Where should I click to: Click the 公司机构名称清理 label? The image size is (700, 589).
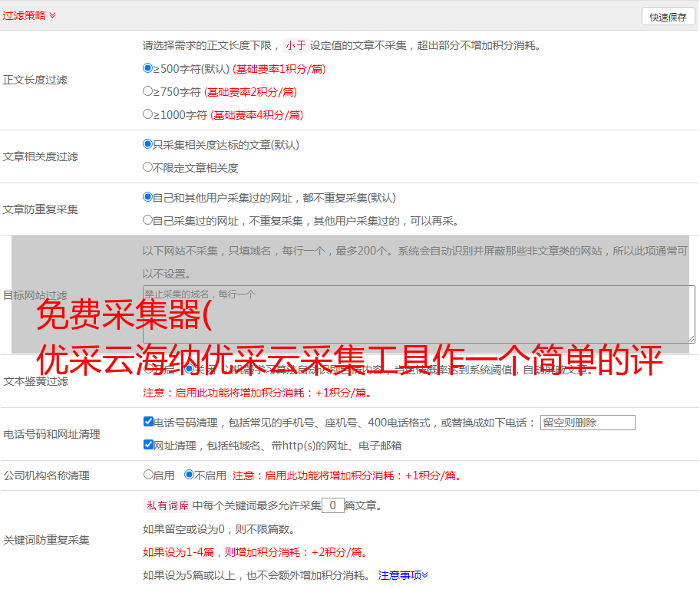pyautogui.click(x=46, y=475)
